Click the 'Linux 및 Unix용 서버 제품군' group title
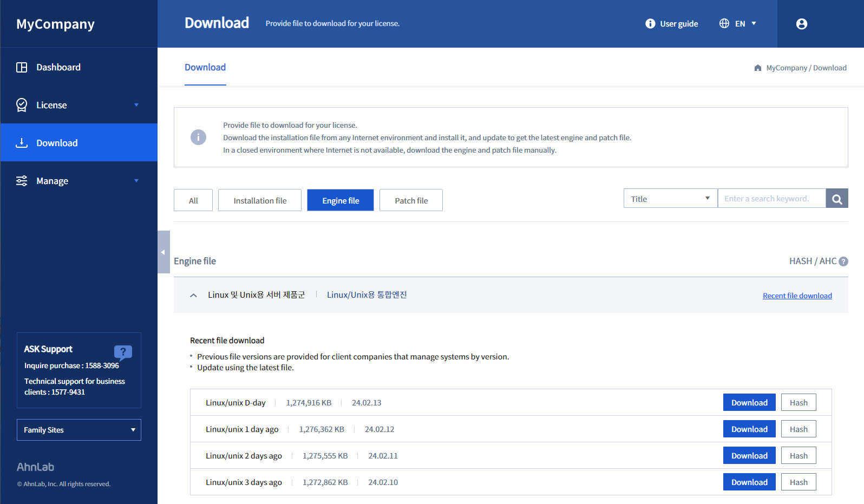Image resolution: width=864 pixels, height=504 pixels. coord(257,295)
